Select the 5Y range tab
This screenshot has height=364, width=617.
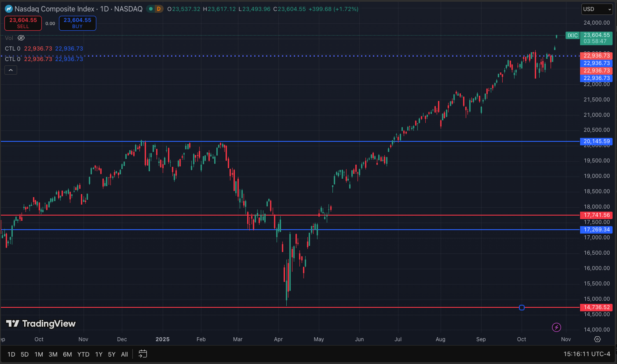[x=111, y=354]
